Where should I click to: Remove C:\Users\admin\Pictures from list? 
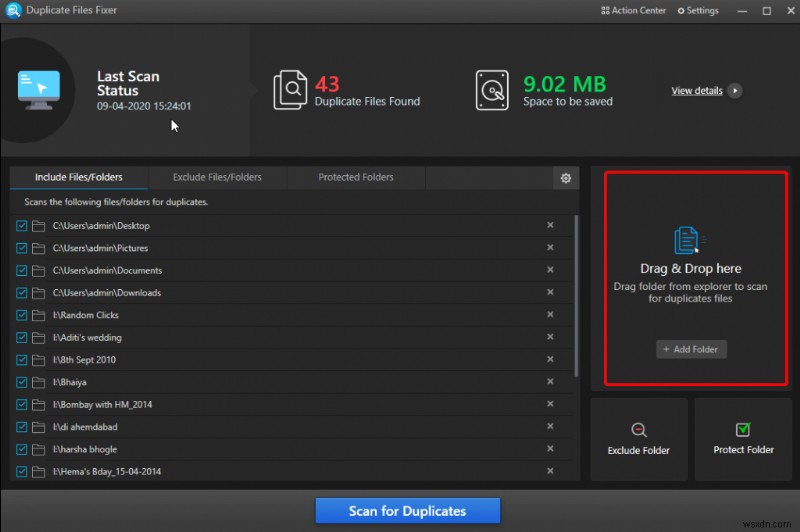[x=550, y=247]
